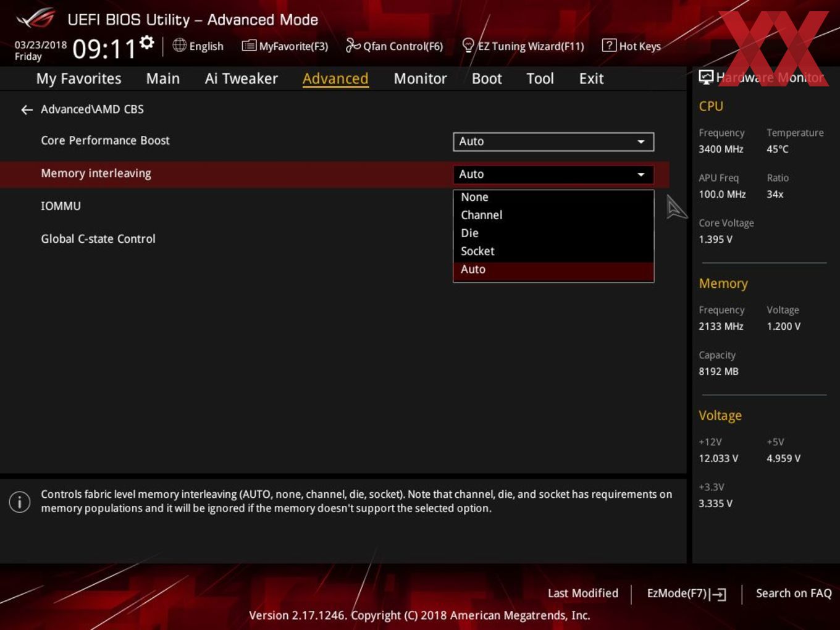Open Qfan Control(F6)

coord(394,46)
